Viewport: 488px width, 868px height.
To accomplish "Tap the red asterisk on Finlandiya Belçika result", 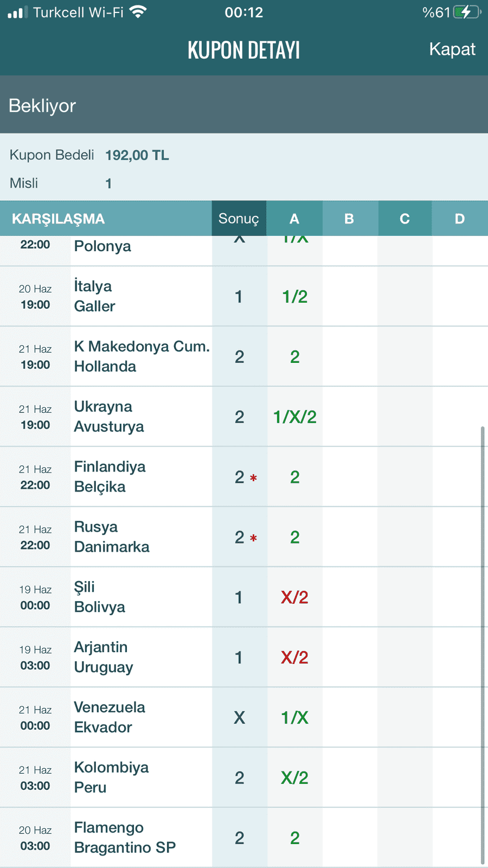I will pyautogui.click(x=253, y=478).
